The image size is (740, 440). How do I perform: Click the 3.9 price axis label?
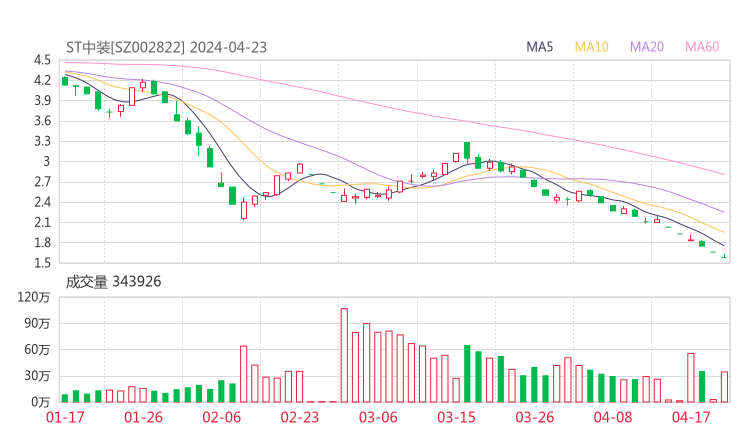(x=42, y=101)
